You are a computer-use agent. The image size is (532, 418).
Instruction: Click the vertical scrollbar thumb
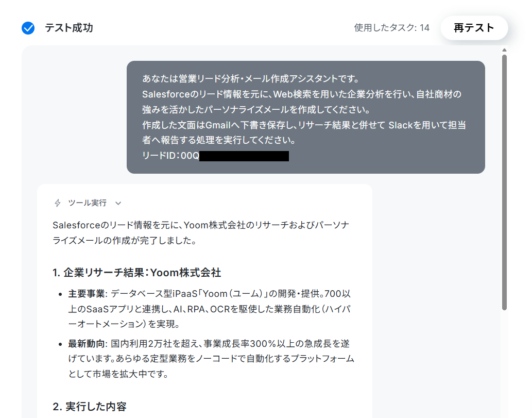505,182
